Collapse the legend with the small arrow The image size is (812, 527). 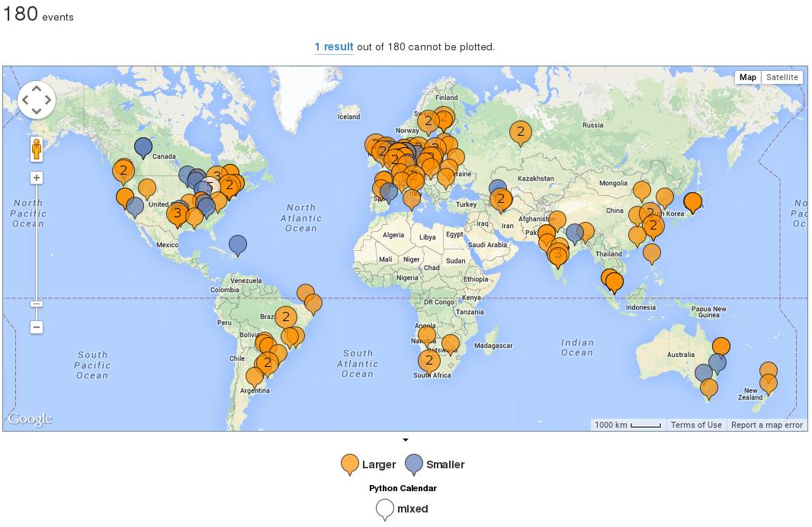(406, 440)
